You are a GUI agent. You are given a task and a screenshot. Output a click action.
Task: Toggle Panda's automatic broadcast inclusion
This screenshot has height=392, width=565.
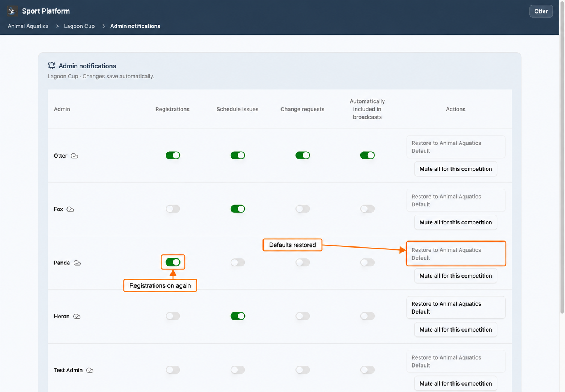(x=368, y=263)
